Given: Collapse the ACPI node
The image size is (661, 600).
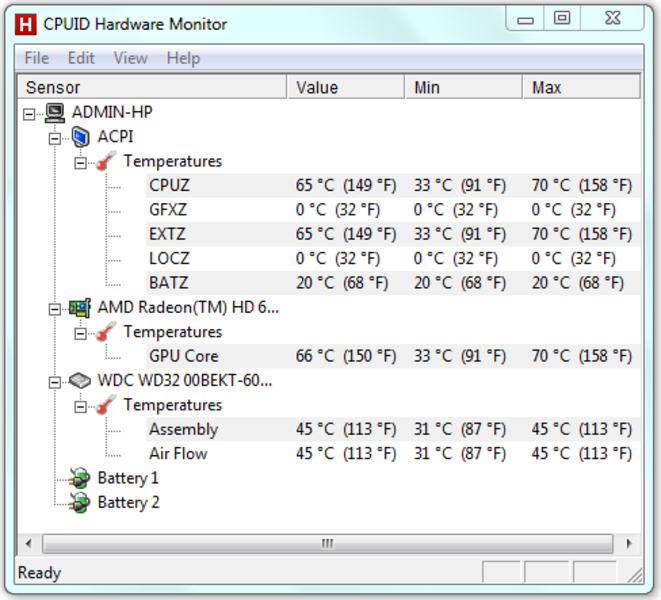Looking at the screenshot, I should [x=55, y=138].
